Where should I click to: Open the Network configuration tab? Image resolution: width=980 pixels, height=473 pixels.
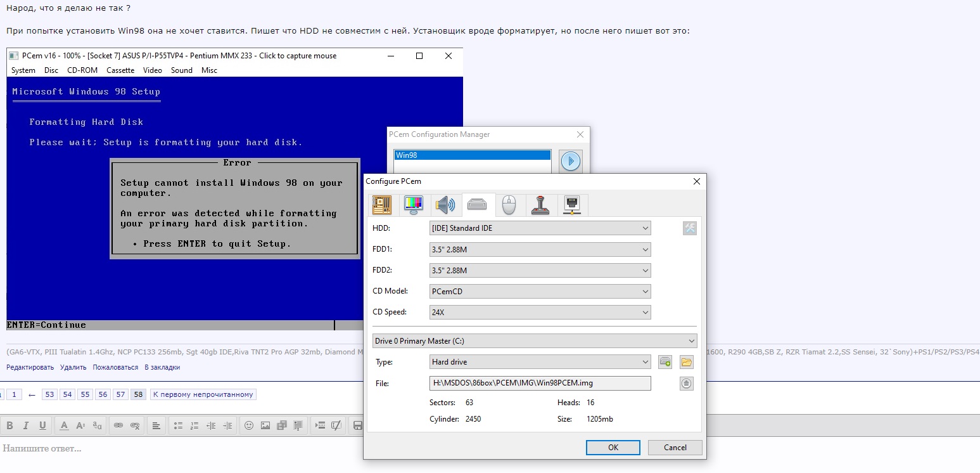click(x=572, y=205)
